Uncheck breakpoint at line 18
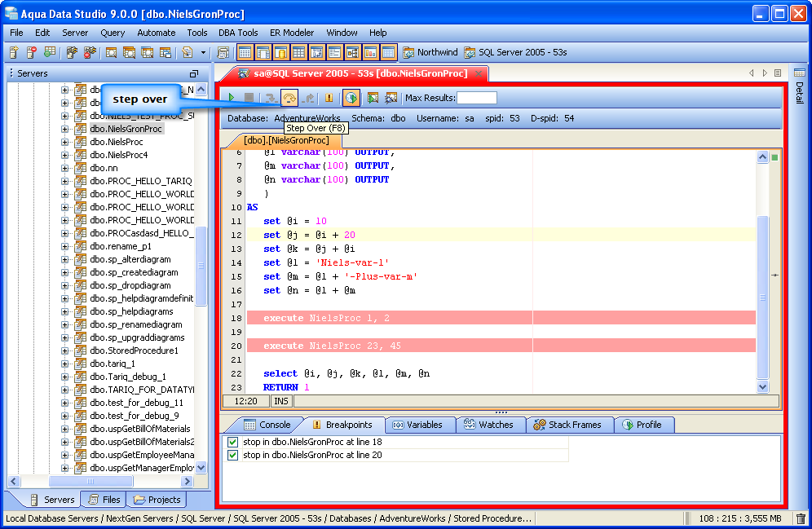 tap(233, 442)
